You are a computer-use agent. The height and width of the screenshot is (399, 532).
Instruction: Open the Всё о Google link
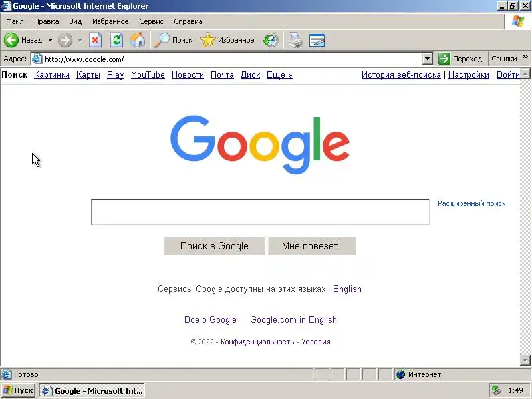(x=210, y=320)
